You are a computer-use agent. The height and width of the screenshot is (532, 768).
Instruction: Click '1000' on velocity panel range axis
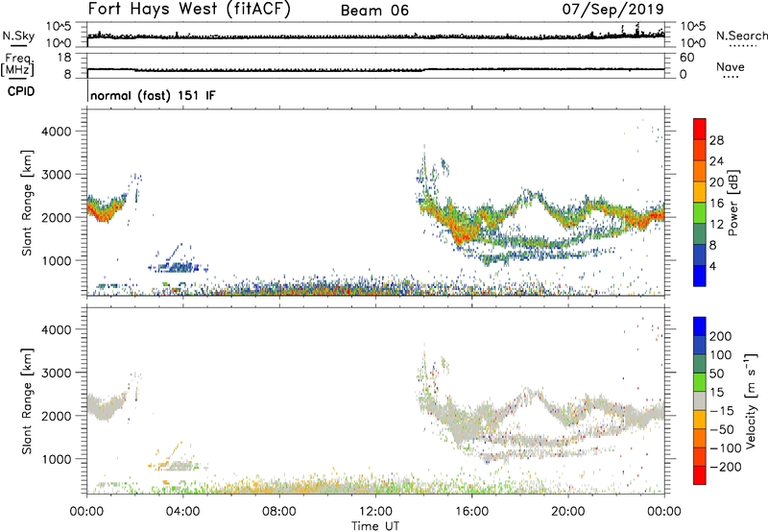(x=56, y=459)
